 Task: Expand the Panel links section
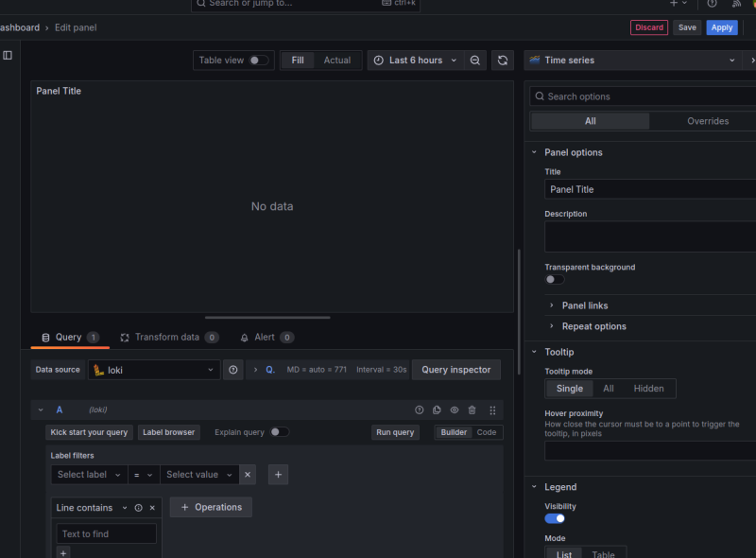585,305
